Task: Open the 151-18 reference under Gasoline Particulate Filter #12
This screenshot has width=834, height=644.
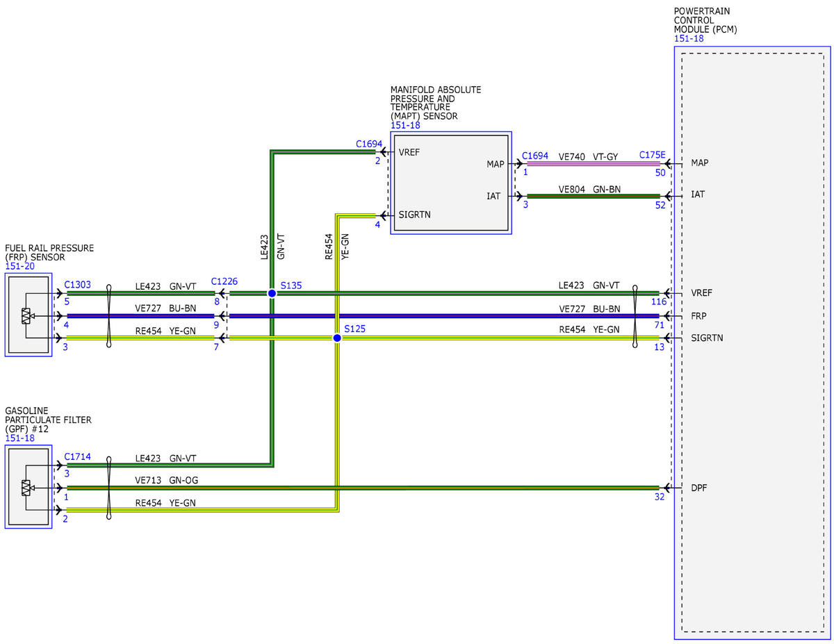Action: (19, 438)
